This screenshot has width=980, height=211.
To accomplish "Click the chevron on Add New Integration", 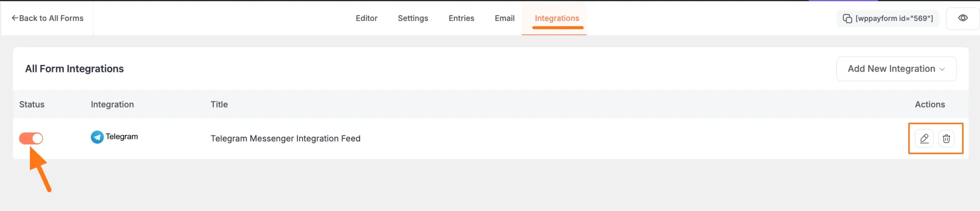I will (x=942, y=69).
